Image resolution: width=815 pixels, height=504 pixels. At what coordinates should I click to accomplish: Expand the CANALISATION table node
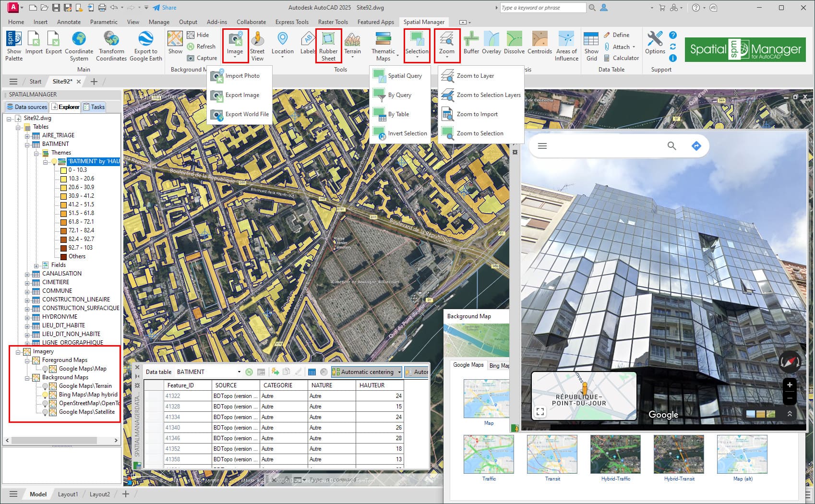[27, 274]
